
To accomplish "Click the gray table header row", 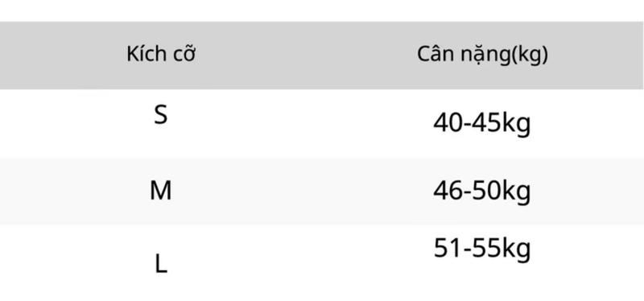I will (321, 56).
